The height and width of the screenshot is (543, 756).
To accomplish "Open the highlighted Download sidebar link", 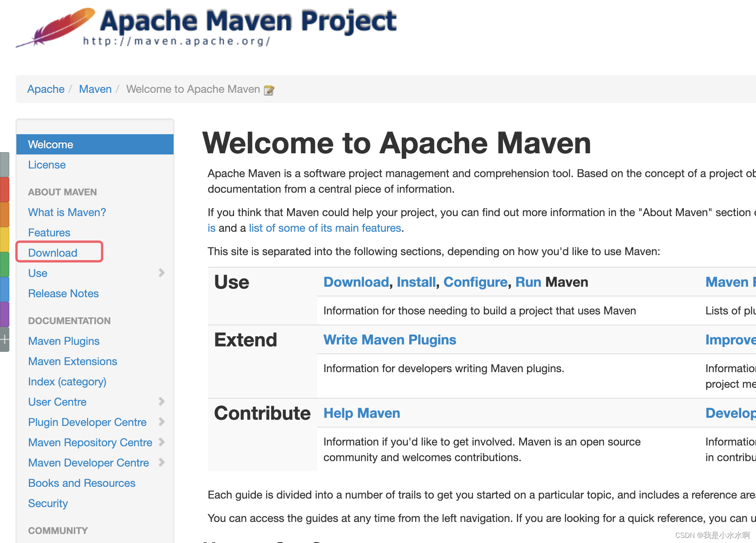I will pyautogui.click(x=53, y=252).
